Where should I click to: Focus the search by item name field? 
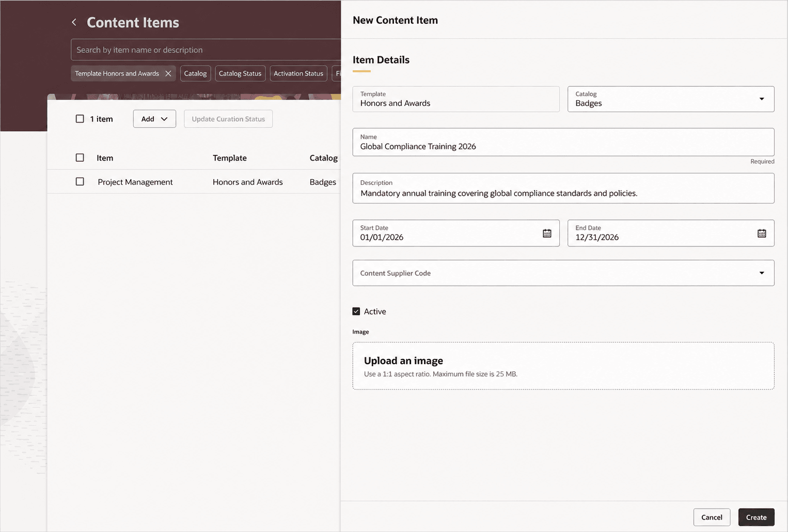click(206, 50)
